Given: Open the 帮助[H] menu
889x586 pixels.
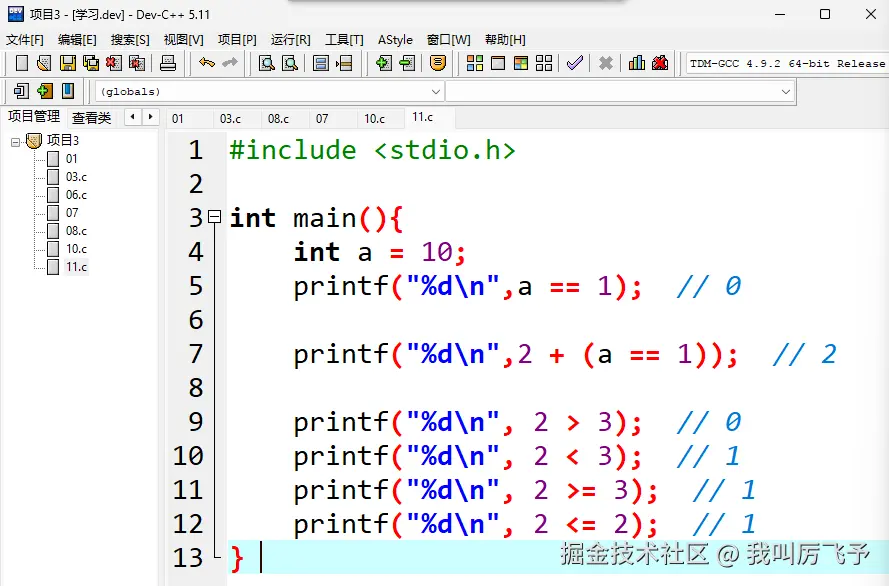Looking at the screenshot, I should click(505, 40).
